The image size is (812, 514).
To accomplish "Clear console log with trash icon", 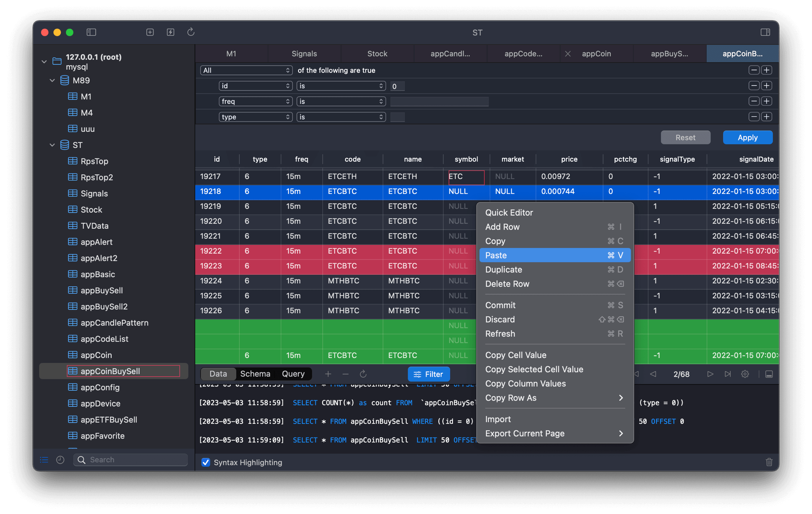I will click(769, 462).
